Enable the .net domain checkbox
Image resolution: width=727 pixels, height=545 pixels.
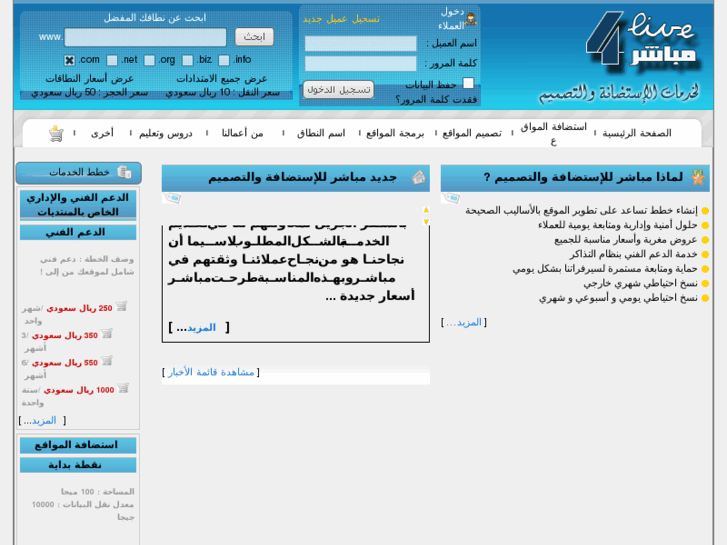[x=112, y=60]
